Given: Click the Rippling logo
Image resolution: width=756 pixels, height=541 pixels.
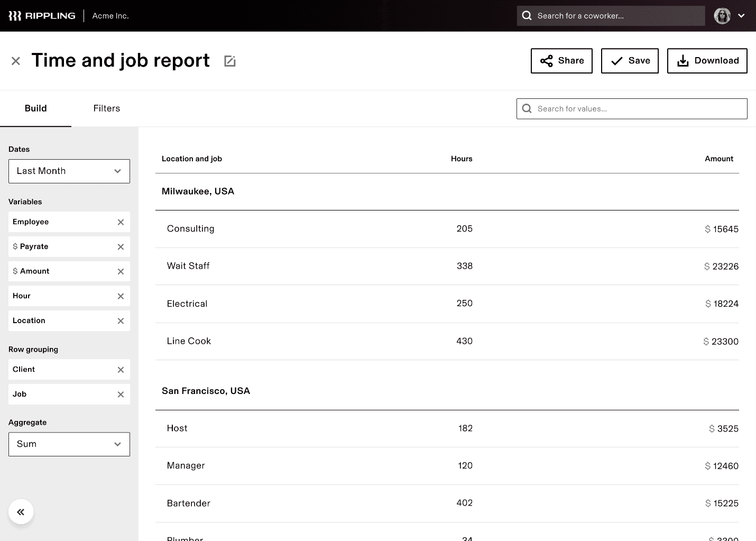Looking at the screenshot, I should 42,16.
